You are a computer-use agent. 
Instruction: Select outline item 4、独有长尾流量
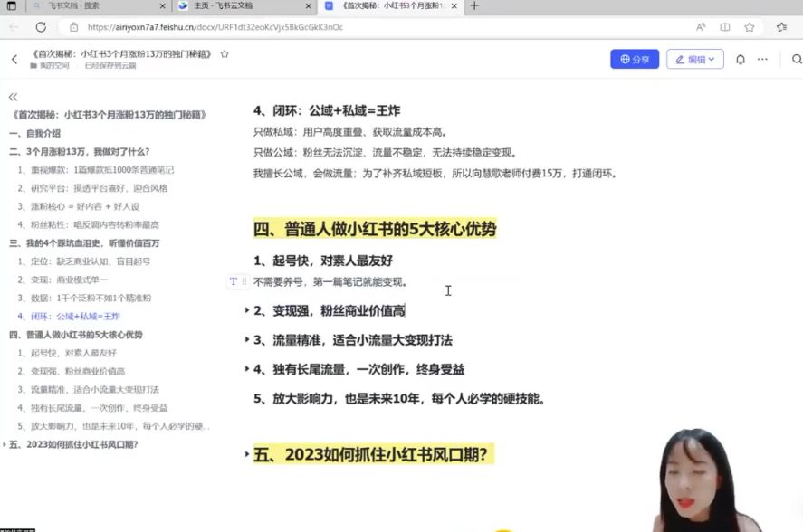coord(92,408)
